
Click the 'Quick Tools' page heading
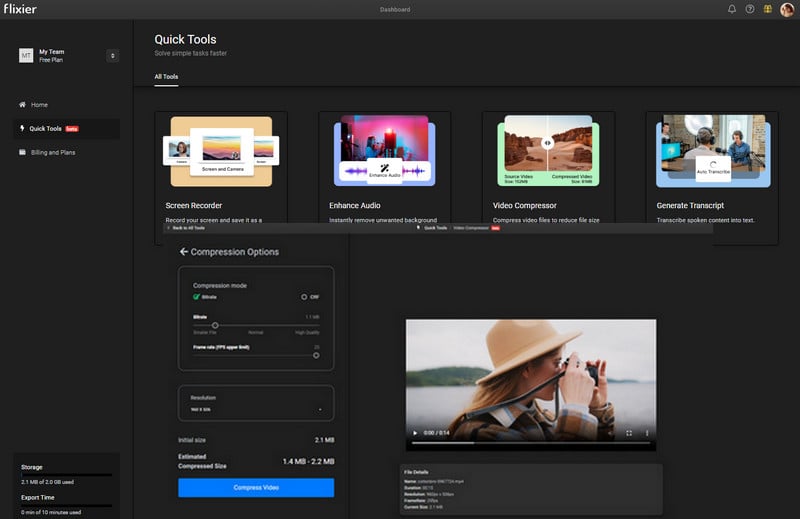coord(185,39)
